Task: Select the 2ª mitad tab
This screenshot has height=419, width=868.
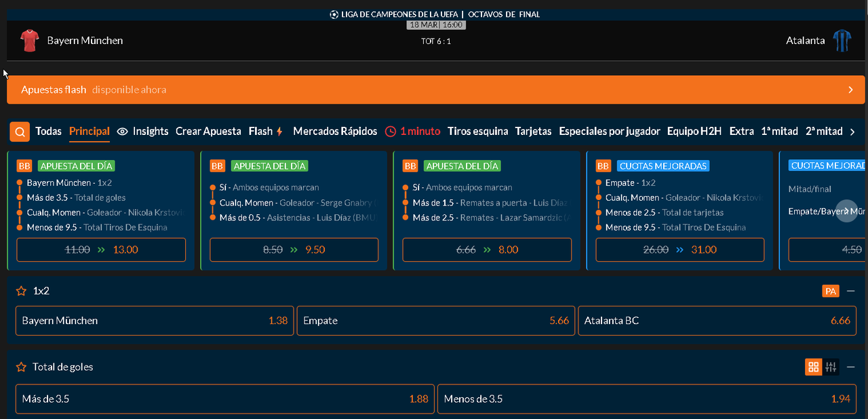Action: point(824,132)
